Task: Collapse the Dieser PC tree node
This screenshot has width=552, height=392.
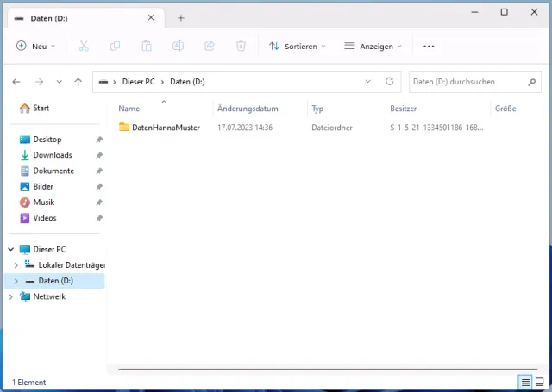Action: (11, 249)
